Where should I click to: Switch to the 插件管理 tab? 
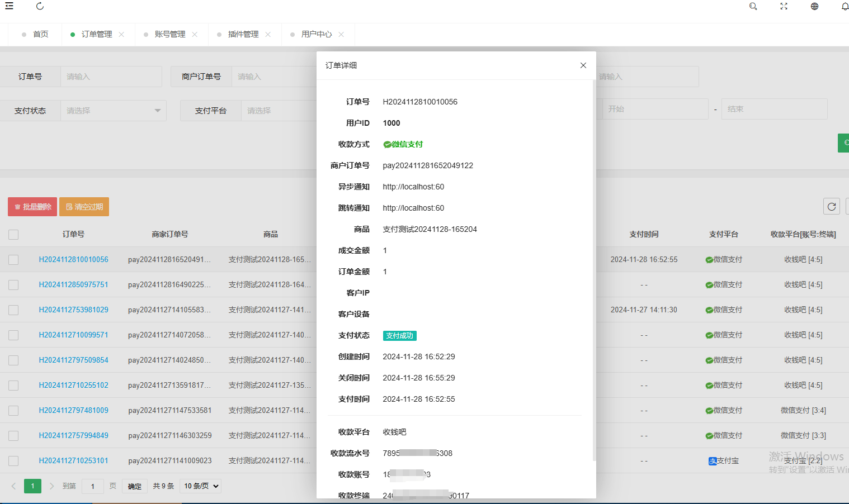pyautogui.click(x=243, y=34)
